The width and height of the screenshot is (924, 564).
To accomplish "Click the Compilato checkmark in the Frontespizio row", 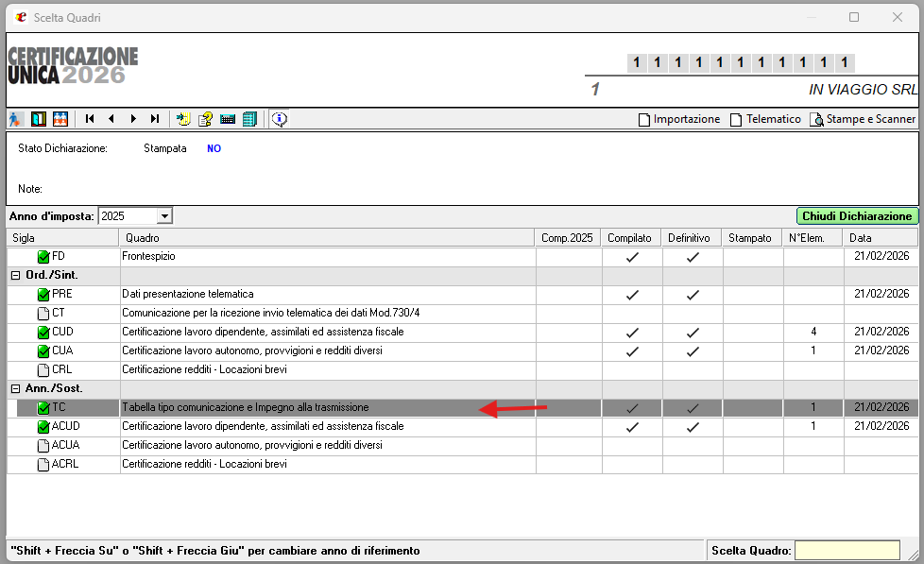I will click(632, 257).
